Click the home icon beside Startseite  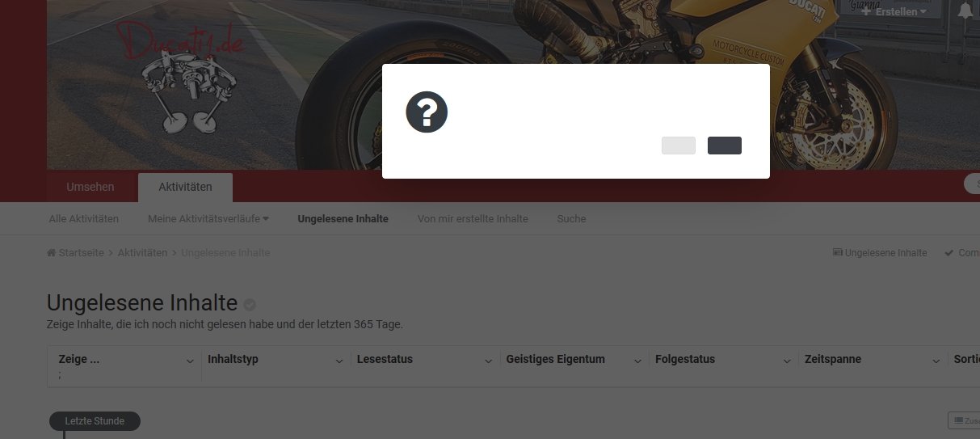[52, 253]
